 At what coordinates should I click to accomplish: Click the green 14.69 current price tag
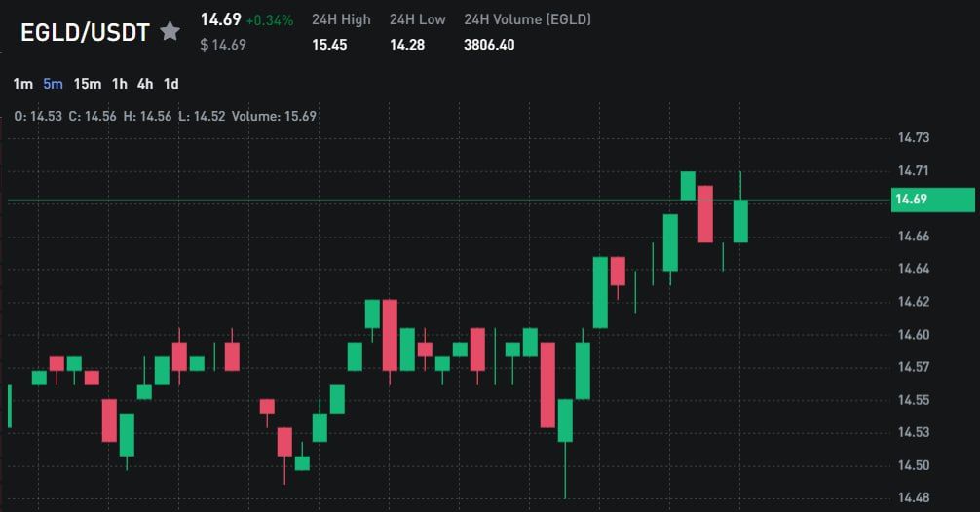click(x=932, y=200)
